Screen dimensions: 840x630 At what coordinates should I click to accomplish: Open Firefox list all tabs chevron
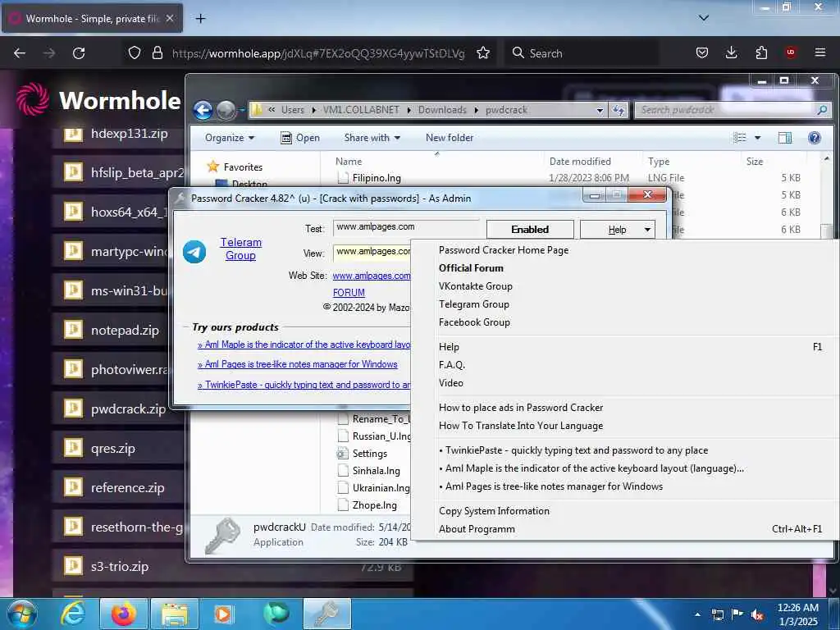pos(704,18)
